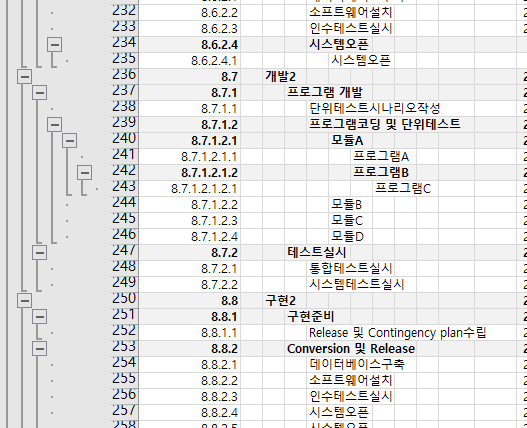Collapse the outline group for 8.6.2.4 시스템오픈
Image resolution: width=527 pixels, height=428 pixels.
point(54,44)
